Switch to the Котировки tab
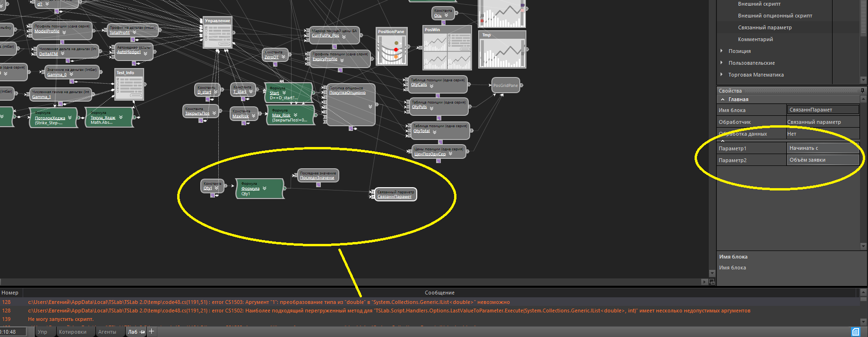Viewport: 868px width, 337px height. pos(72,332)
